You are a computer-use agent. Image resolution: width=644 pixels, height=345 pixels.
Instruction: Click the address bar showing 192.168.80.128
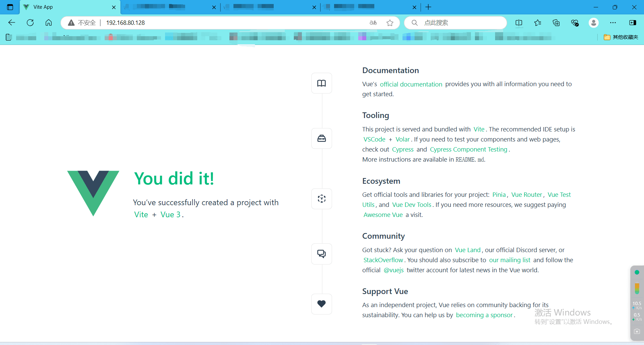[x=230, y=23]
